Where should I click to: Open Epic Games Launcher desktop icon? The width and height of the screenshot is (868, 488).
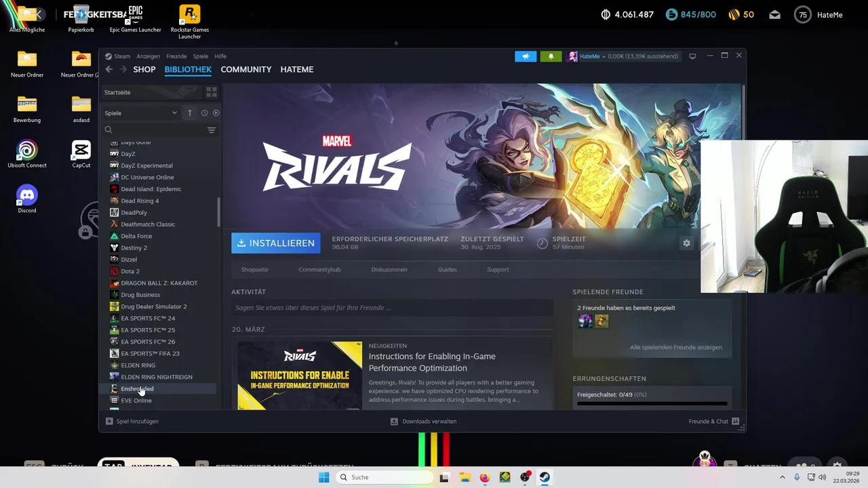pos(136,18)
